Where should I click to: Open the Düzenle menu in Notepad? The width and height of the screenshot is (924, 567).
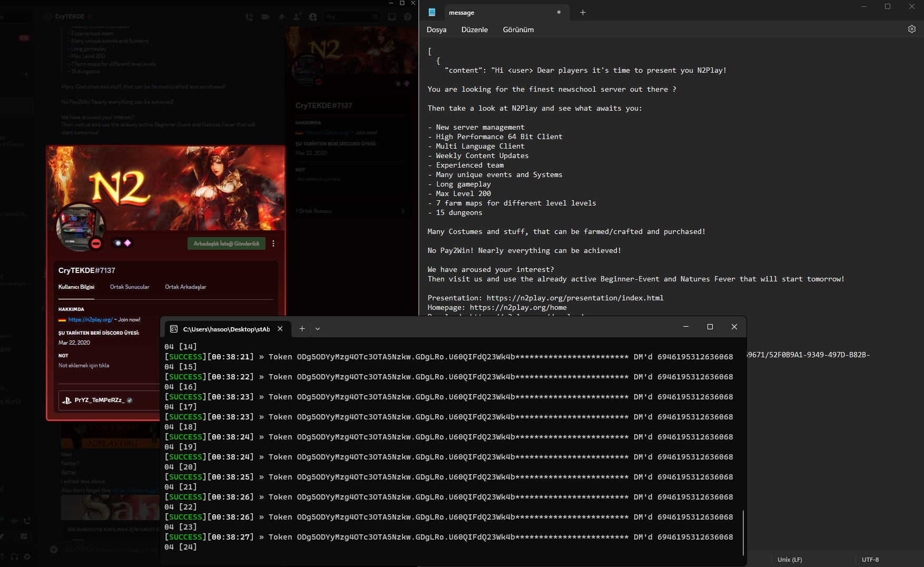(x=475, y=30)
